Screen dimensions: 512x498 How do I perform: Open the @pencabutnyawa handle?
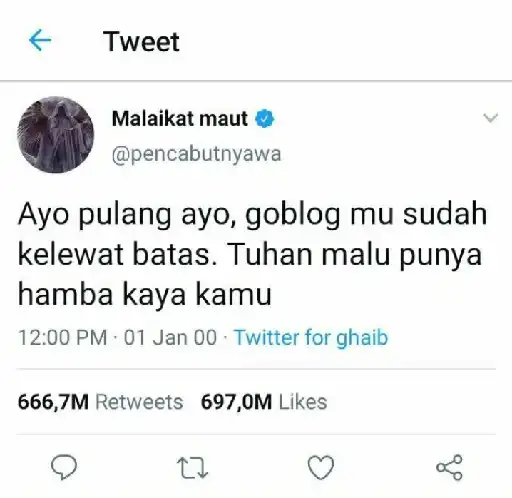tap(196, 155)
